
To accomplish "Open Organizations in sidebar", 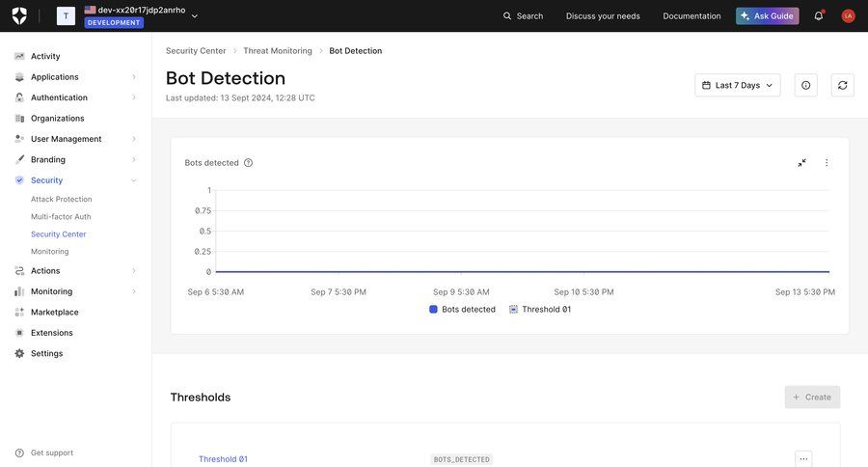I will (58, 118).
